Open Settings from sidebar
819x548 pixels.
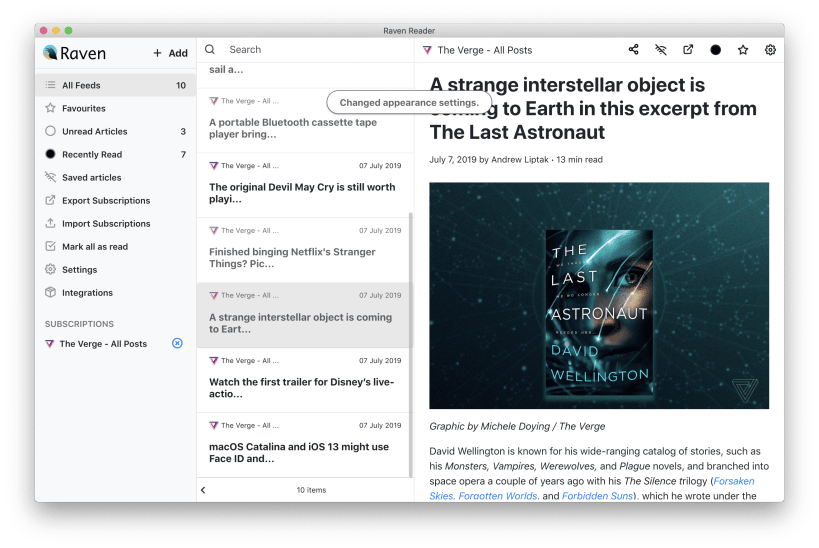(115, 269)
